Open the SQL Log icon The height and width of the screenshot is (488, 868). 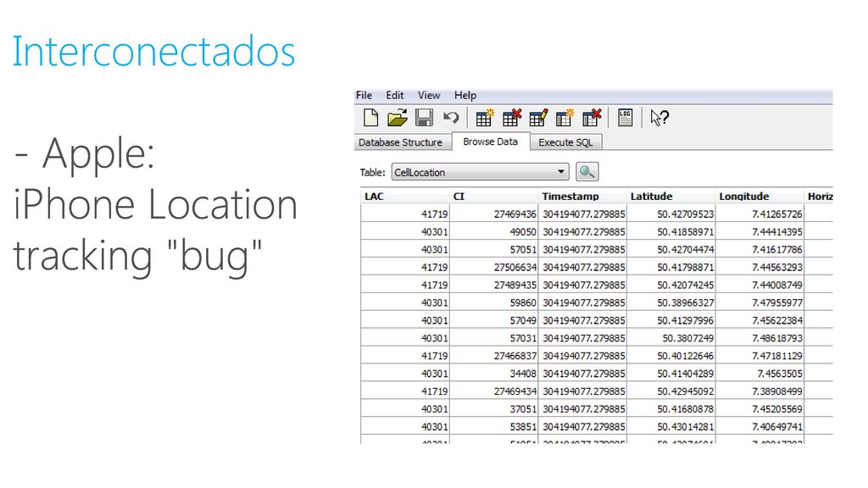point(625,117)
